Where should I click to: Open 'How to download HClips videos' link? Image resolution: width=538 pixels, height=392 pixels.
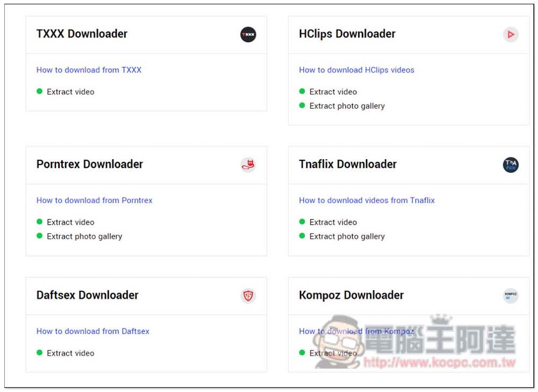357,70
